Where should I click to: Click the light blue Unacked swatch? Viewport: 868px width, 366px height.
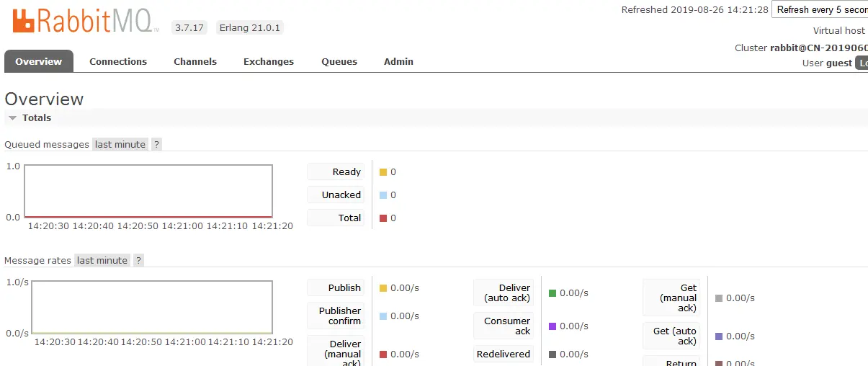[383, 195]
